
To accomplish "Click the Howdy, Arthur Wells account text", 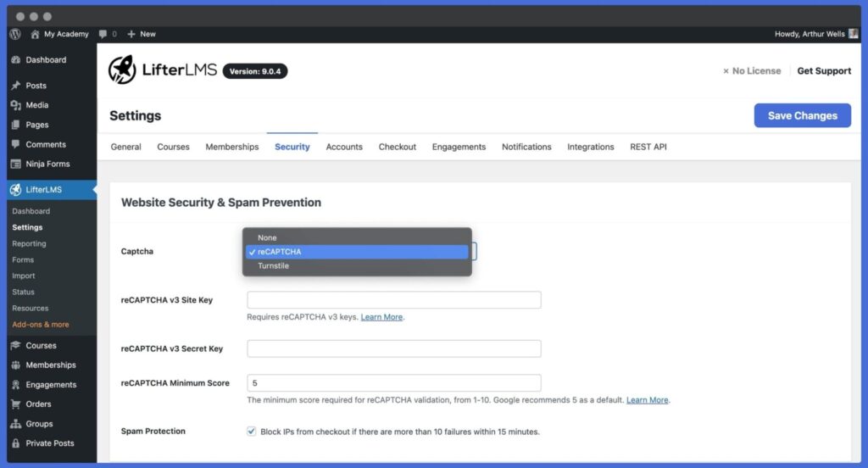I will coord(810,34).
